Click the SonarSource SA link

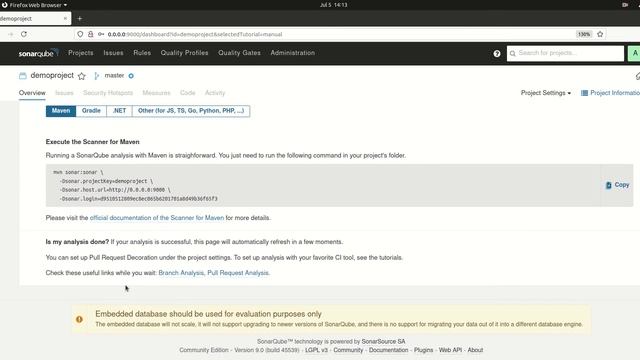(383, 341)
